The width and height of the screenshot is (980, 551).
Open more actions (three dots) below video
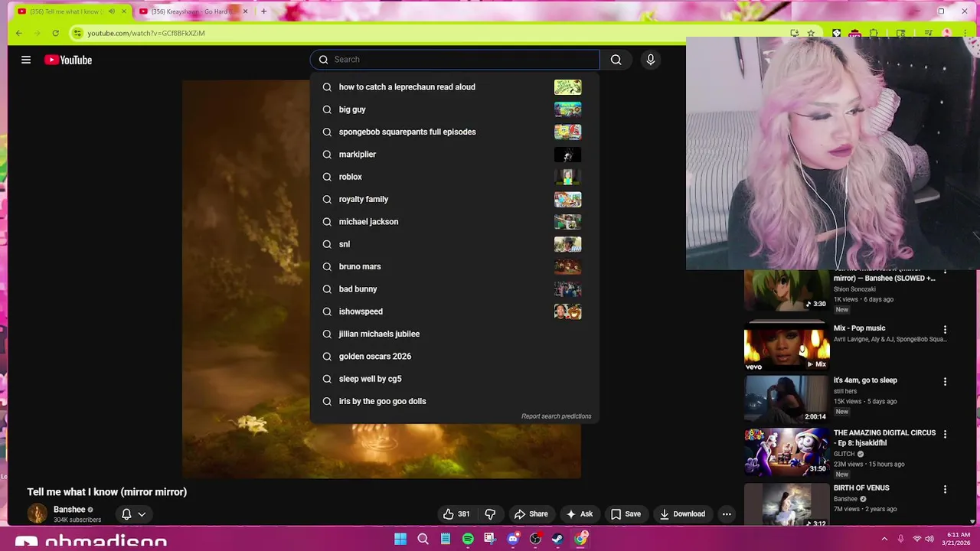pyautogui.click(x=727, y=514)
